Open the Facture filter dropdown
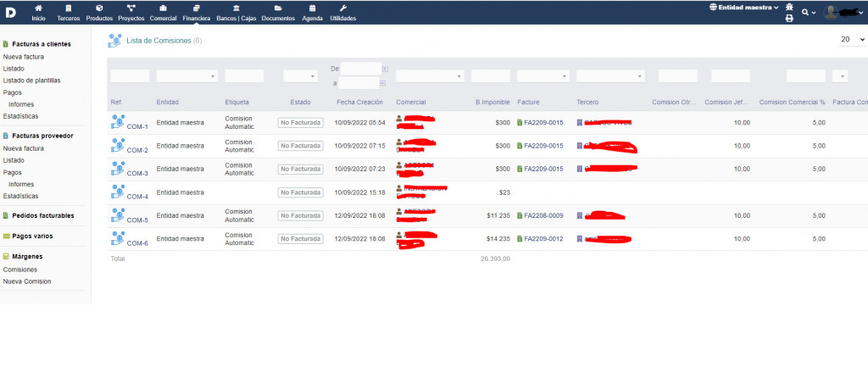Screen dimensions: 868x373 point(543,75)
